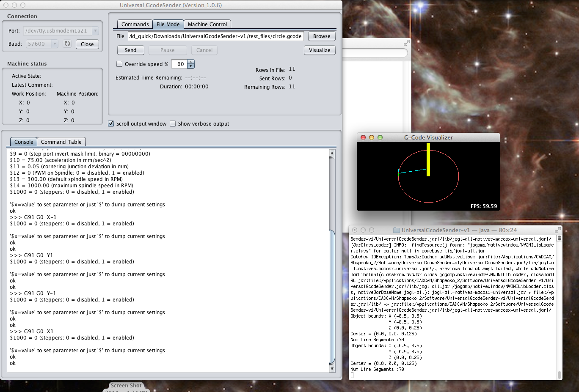Image resolution: width=579 pixels, height=392 pixels.
Task: Click the override speed value field
Action: [x=180, y=64]
